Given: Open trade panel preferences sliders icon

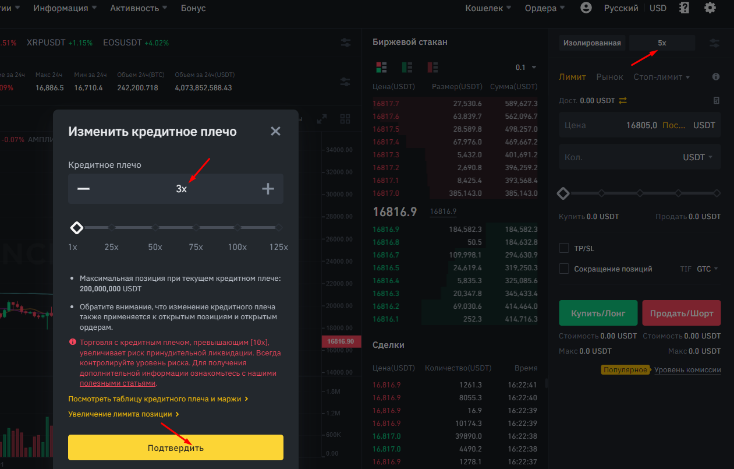Looking at the screenshot, I should [x=714, y=43].
